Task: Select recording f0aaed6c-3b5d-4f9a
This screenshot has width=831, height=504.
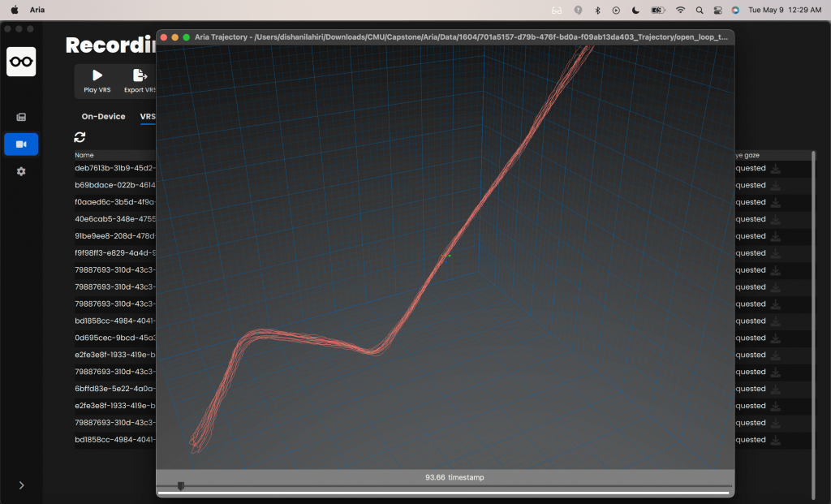Action: click(115, 202)
